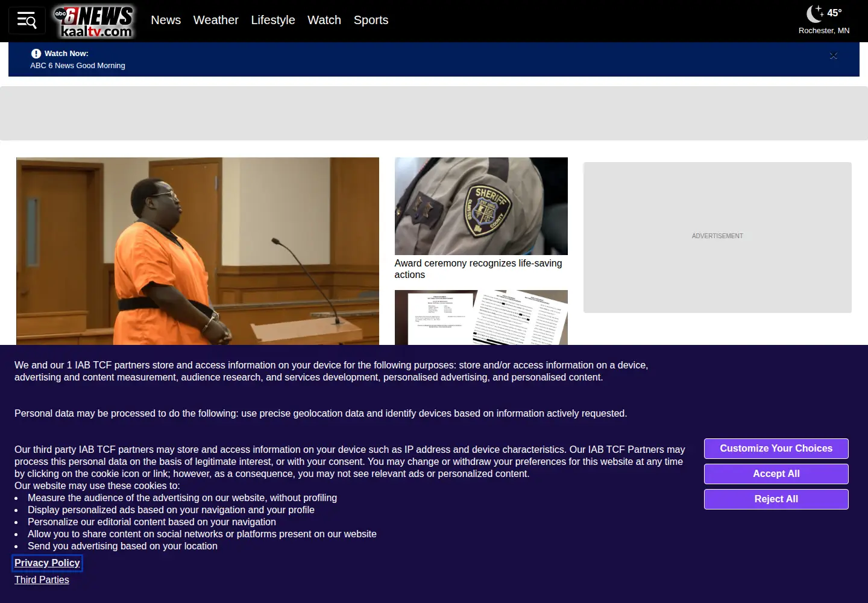Click the moon weather icon
Screen dimensions: 868x603
(815, 13)
